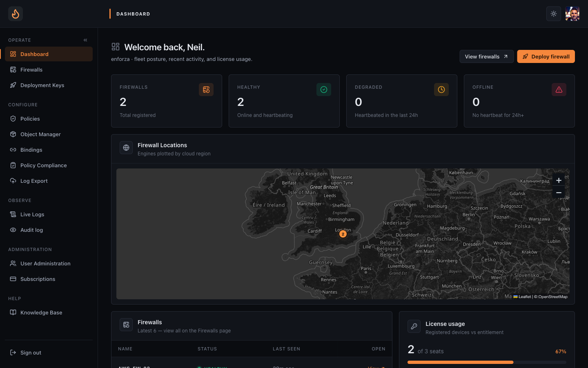
Task: Click the Dashboard sidebar grid icon
Action: (x=13, y=54)
